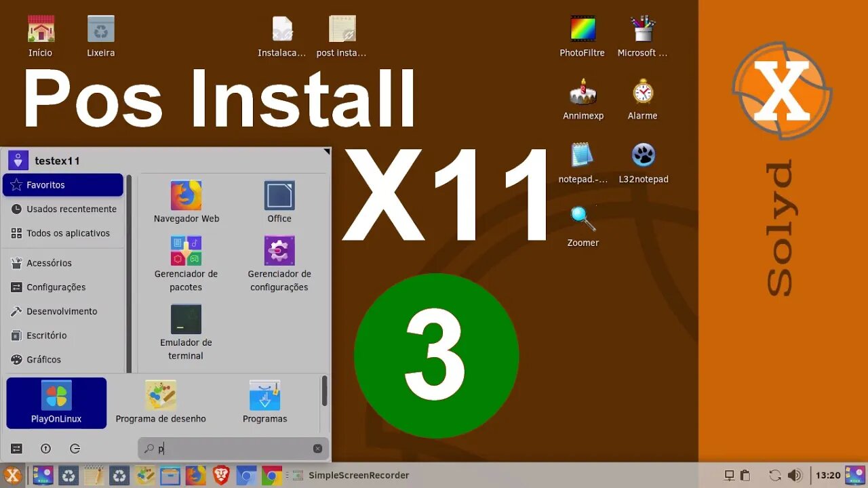Launch Firefox from the taskbar

(196, 475)
